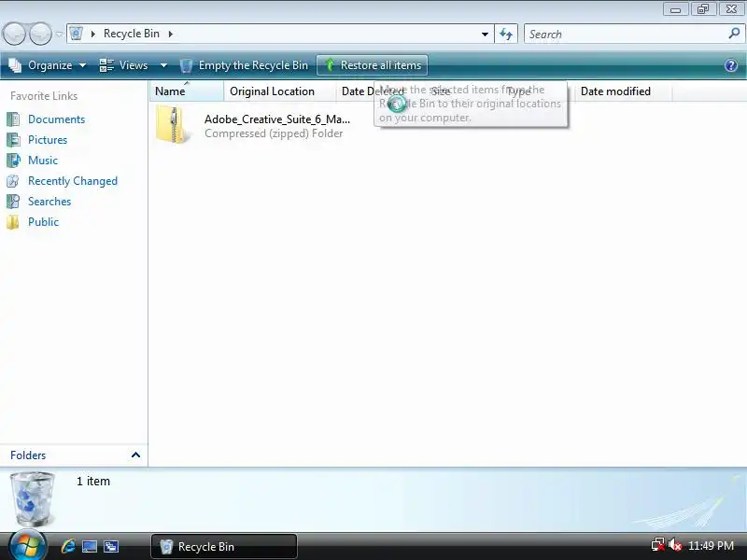Minimize the Recycle Bin window
The height and width of the screenshot is (560, 747).
point(675,9)
